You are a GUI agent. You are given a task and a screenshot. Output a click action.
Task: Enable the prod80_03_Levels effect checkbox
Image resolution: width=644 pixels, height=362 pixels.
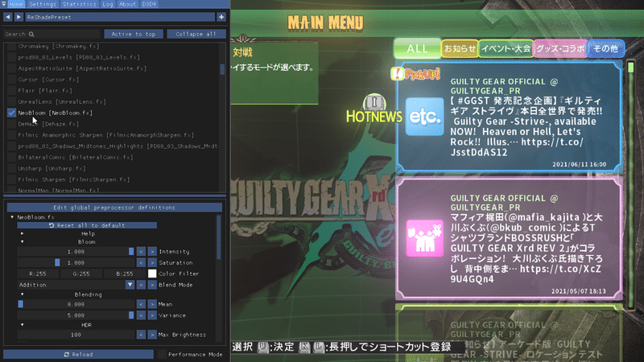coord(11,57)
